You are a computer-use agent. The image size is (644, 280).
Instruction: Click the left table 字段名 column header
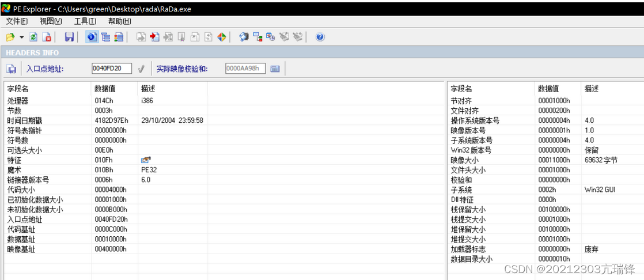point(48,89)
